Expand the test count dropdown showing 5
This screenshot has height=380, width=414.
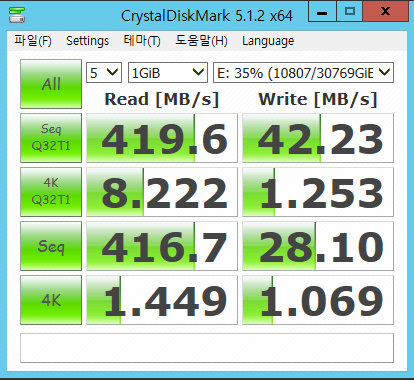tap(104, 72)
